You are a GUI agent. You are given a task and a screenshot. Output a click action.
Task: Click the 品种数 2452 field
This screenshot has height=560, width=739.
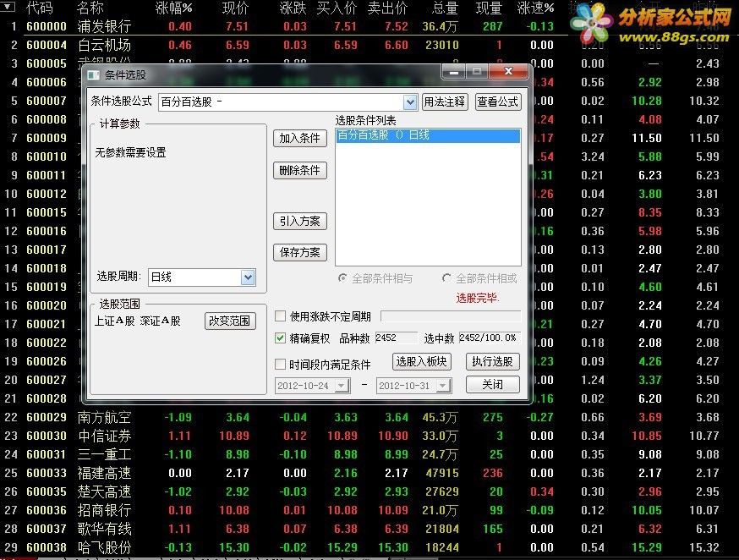(x=396, y=338)
